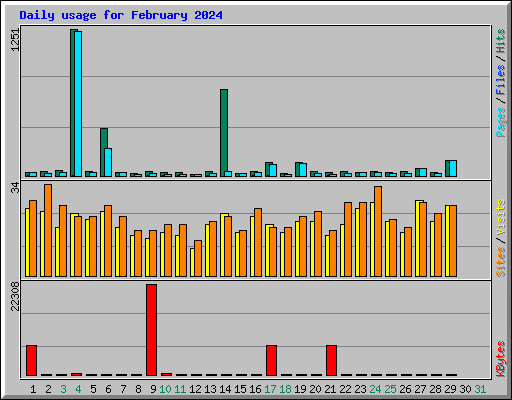Click the tall green hits bar for day 14

(224, 130)
